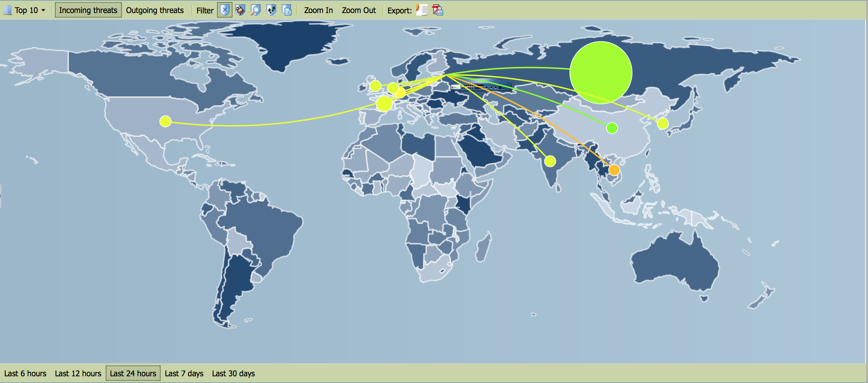868x383 pixels.
Task: Click the magnifier spyware filter icon
Action: pos(255,10)
